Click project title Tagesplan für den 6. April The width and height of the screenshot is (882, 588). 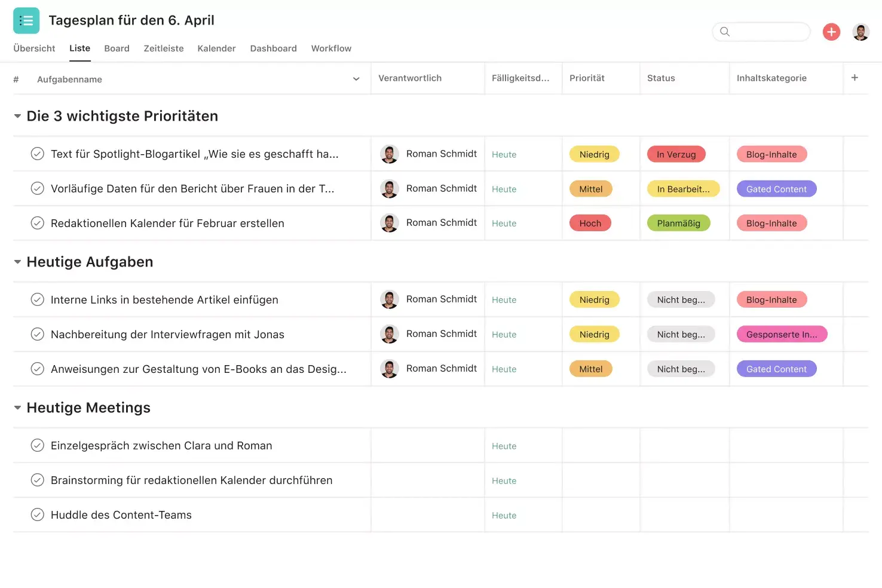131,20
